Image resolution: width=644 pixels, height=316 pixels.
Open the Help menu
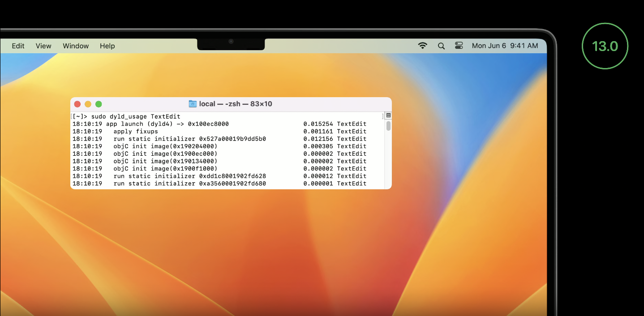pyautogui.click(x=107, y=46)
